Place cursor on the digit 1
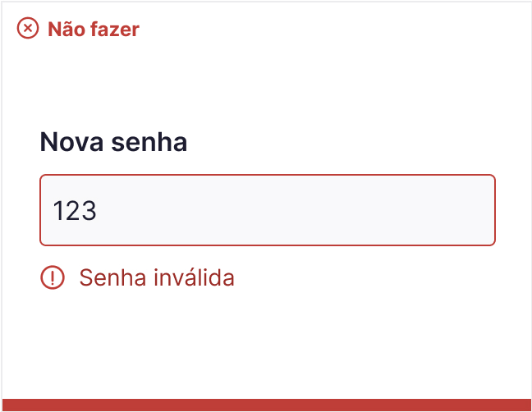This screenshot has width=532, height=412. point(58,211)
